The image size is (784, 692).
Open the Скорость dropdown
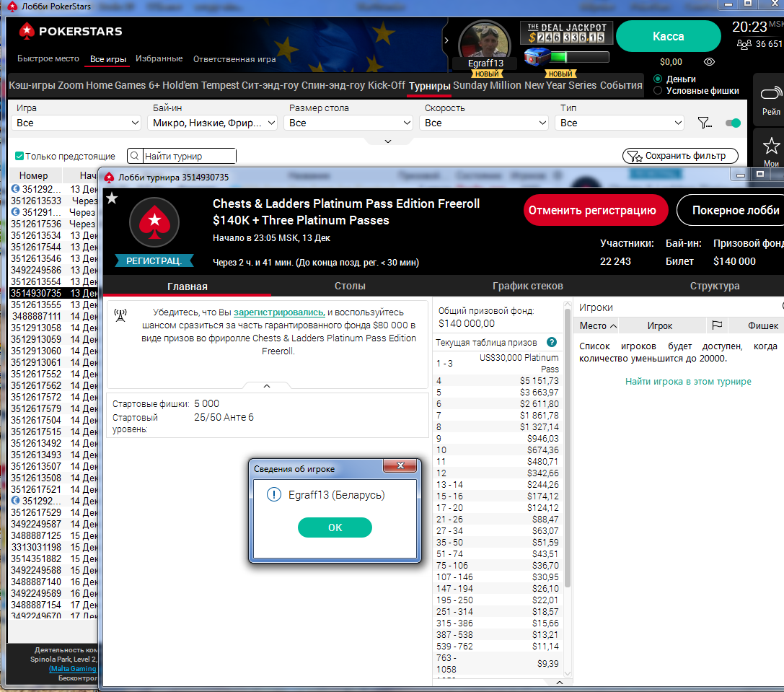pyautogui.click(x=484, y=123)
